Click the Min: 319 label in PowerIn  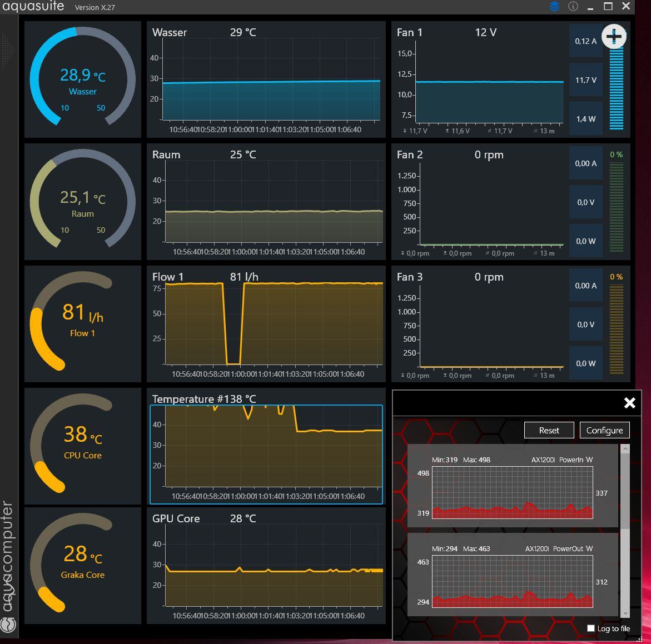(445, 460)
